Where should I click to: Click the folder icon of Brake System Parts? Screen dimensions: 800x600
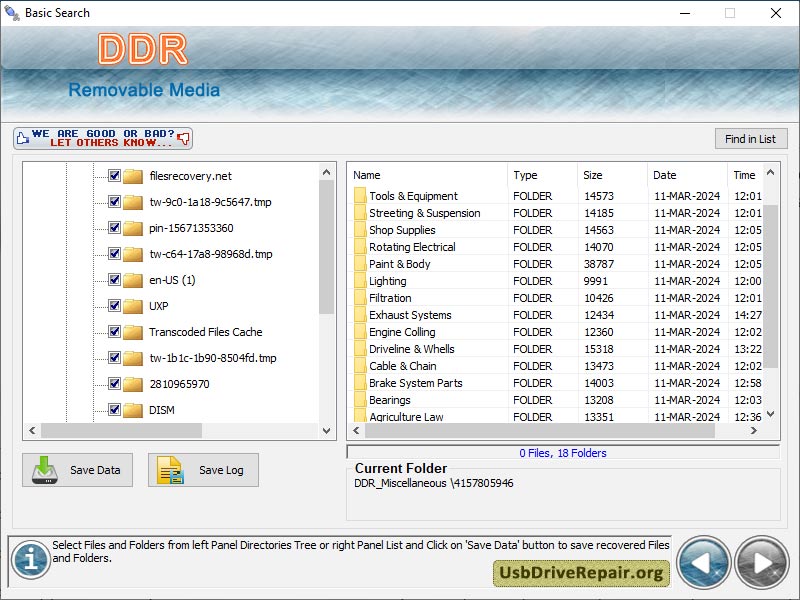point(360,383)
